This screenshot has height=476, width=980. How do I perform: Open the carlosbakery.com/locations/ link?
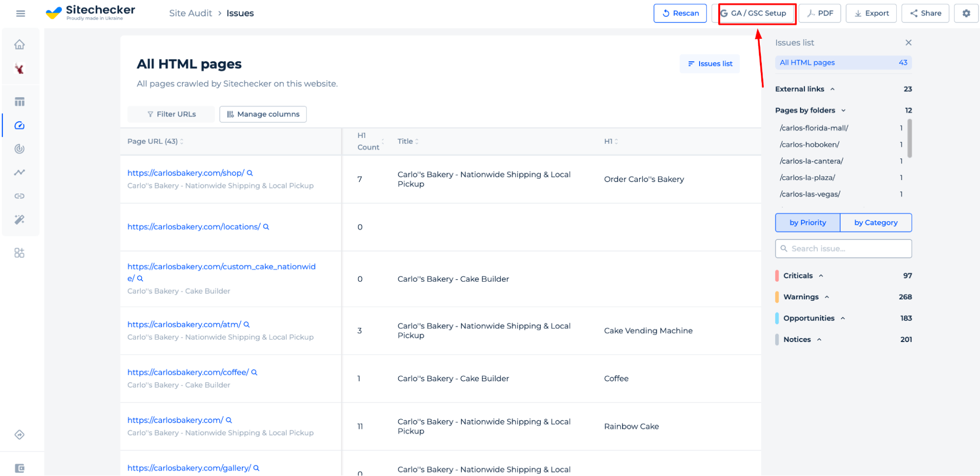[194, 227]
